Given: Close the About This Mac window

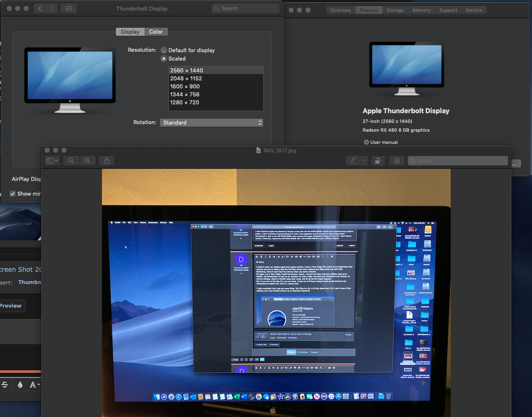Looking at the screenshot, I should 291,10.
